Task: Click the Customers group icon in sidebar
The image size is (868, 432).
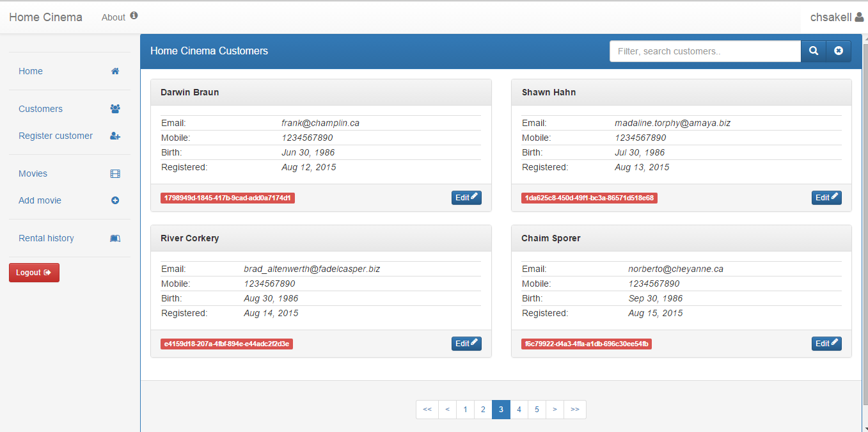Action: [115, 109]
